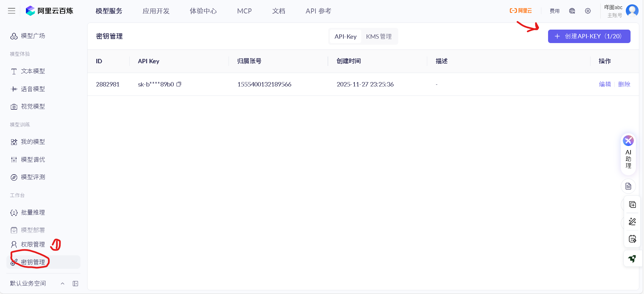Click the magic-pen icon in floating toolbar
Image resolution: width=644 pixels, height=294 pixels.
click(632, 222)
